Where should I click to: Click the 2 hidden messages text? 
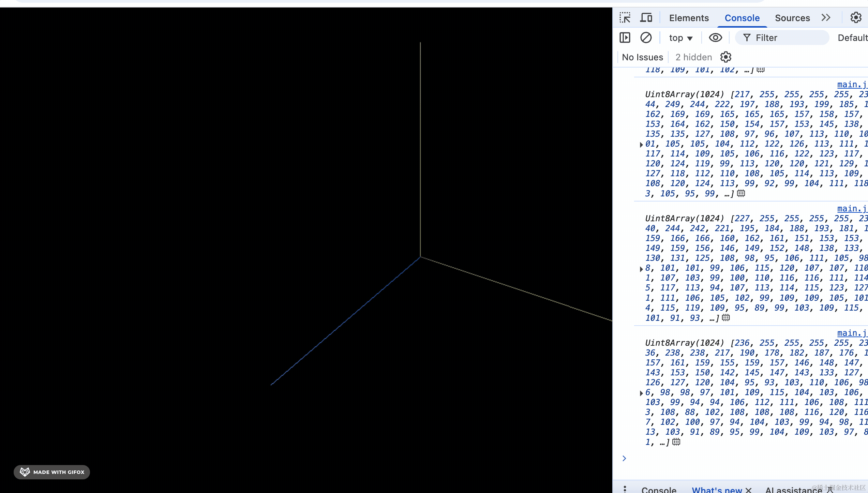[693, 57]
